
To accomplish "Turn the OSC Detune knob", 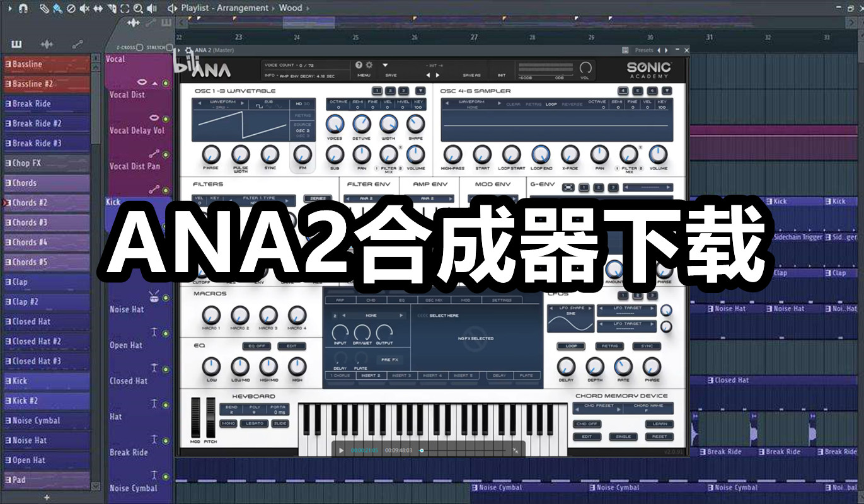I will click(x=362, y=123).
